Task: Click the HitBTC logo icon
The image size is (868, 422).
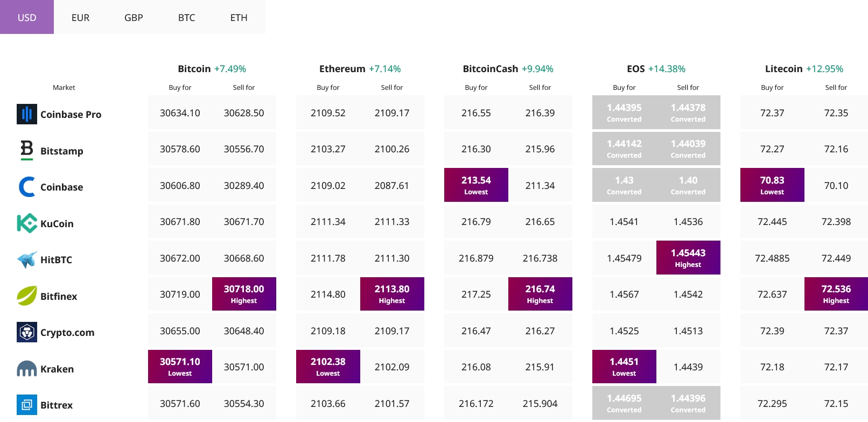Action: pyautogui.click(x=27, y=259)
